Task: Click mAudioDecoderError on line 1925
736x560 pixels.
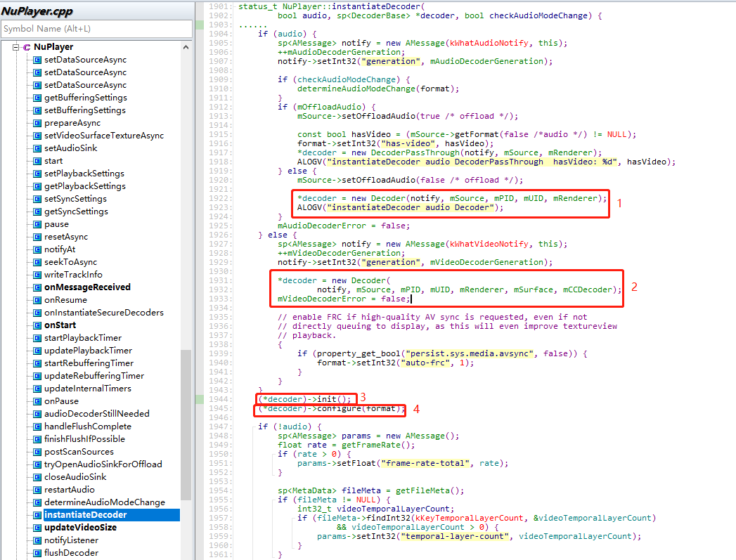Action: tap(321, 226)
